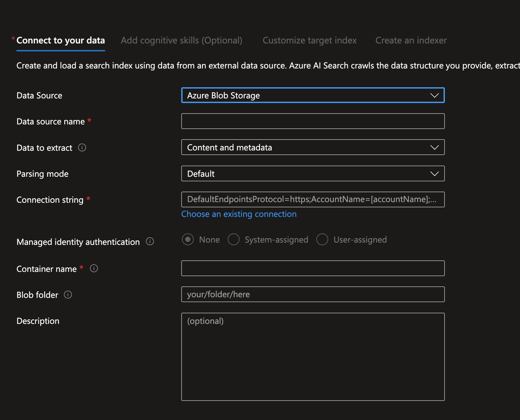
Task: Click the Blob folder info icon
Action: (x=68, y=295)
